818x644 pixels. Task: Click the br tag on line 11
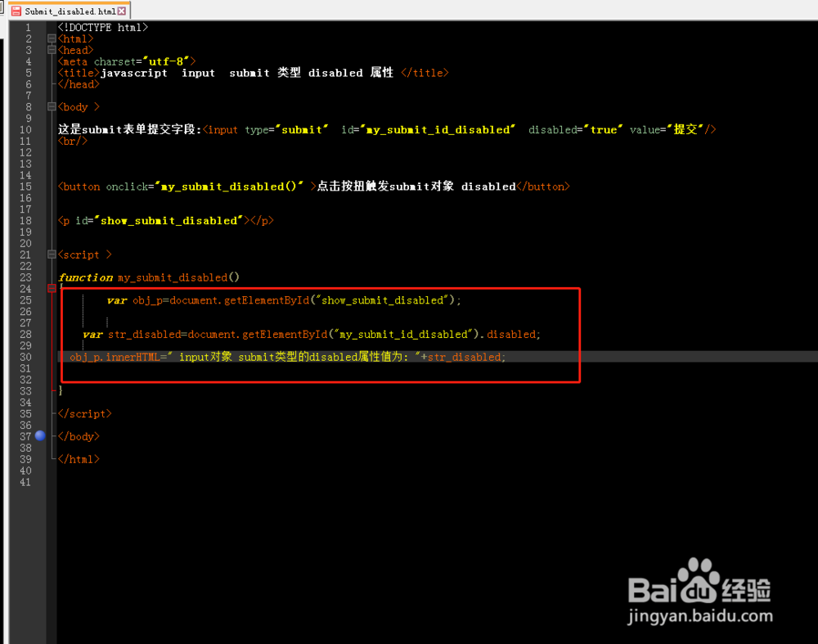click(x=73, y=142)
